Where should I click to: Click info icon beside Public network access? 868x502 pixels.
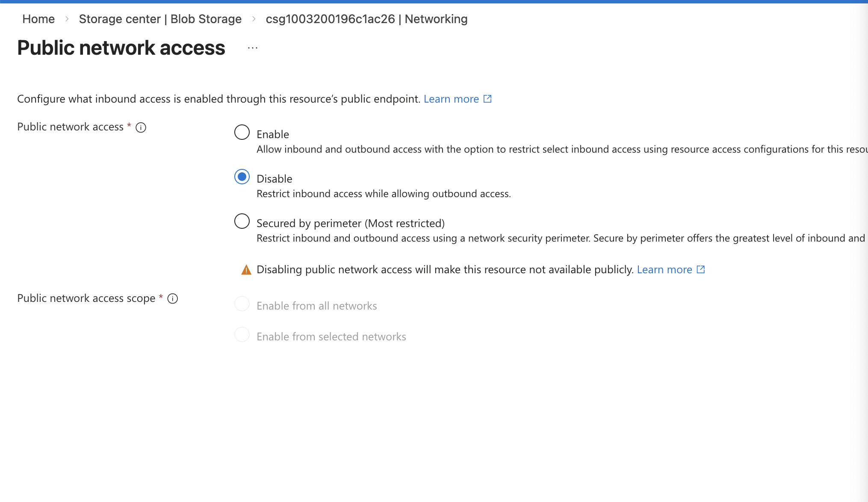pos(141,127)
